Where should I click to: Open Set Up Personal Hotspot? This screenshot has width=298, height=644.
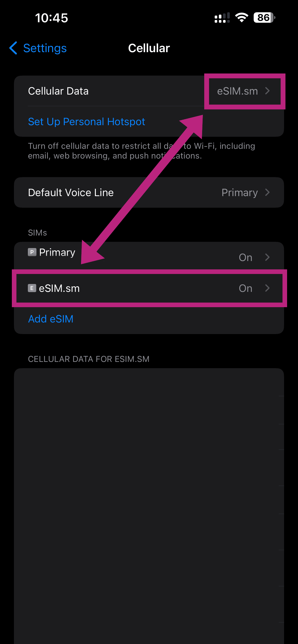tap(86, 121)
